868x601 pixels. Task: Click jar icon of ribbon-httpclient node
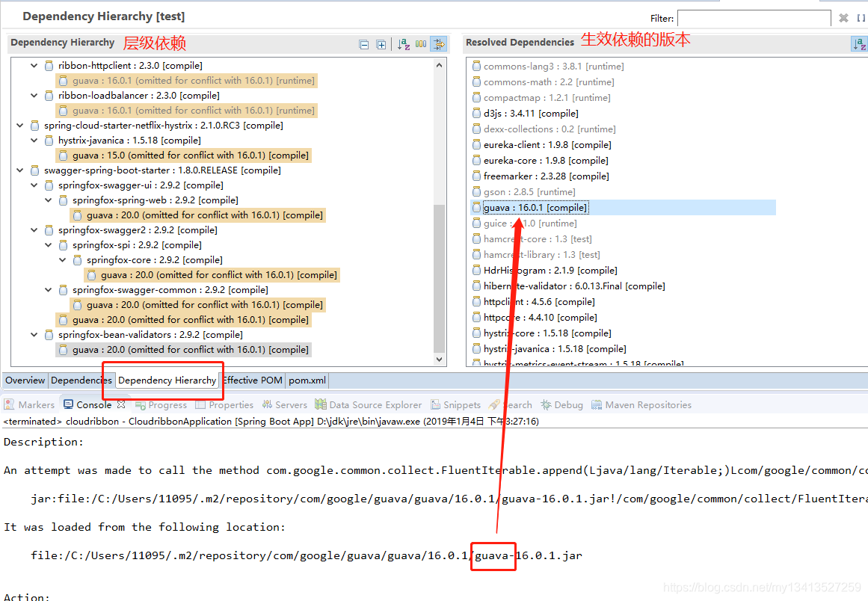pos(49,66)
